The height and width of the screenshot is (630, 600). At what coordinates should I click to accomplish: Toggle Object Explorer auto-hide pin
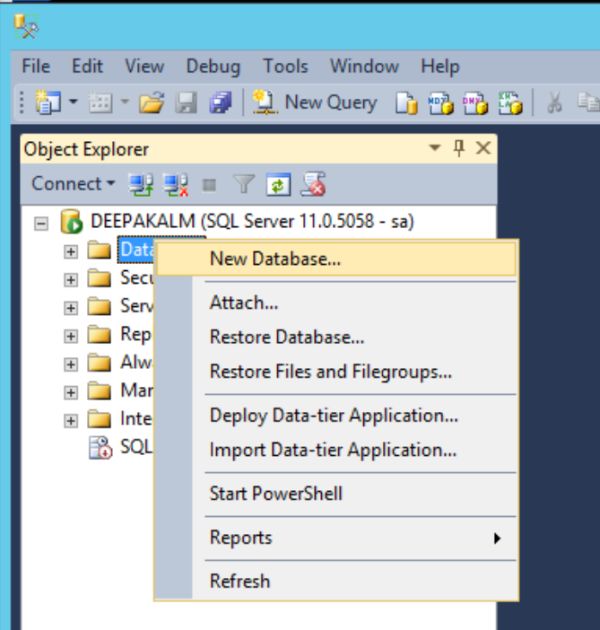459,148
